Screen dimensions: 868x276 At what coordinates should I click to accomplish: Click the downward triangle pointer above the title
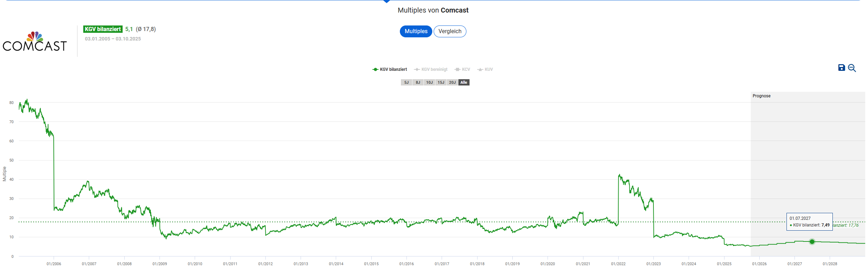[386, 1]
